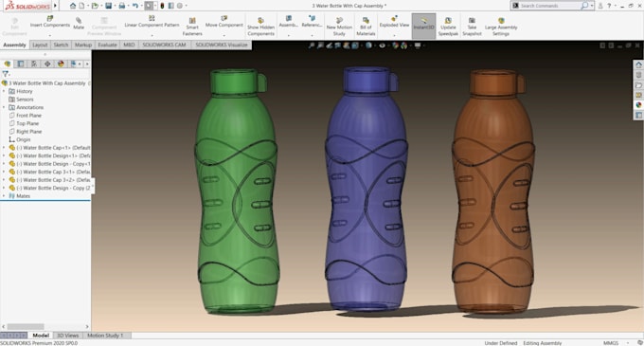Switch to the MBD tab
Viewport: 644px width, 346px height.
point(129,45)
